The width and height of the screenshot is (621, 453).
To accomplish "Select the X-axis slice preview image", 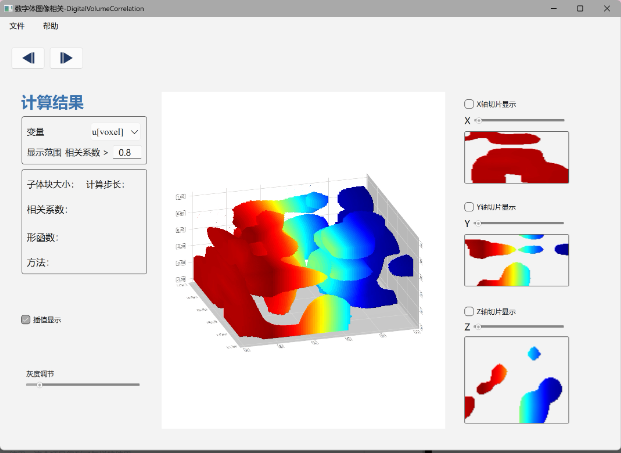I will tap(516, 157).
